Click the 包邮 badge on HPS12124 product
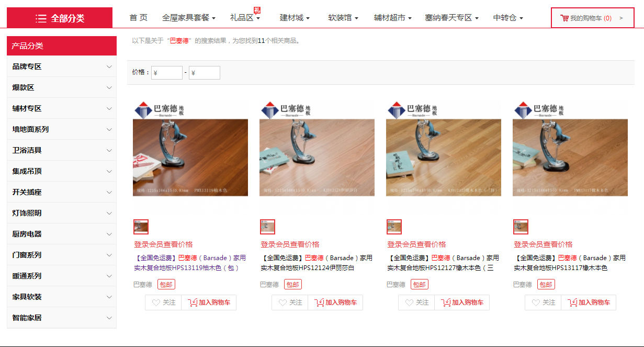 pyautogui.click(x=293, y=285)
